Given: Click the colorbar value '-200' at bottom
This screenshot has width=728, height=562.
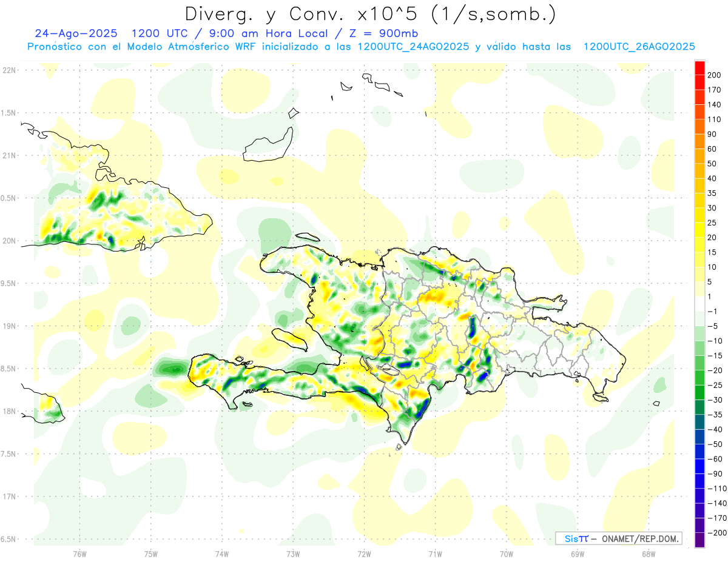Looking at the screenshot, I should pyautogui.click(x=716, y=533).
